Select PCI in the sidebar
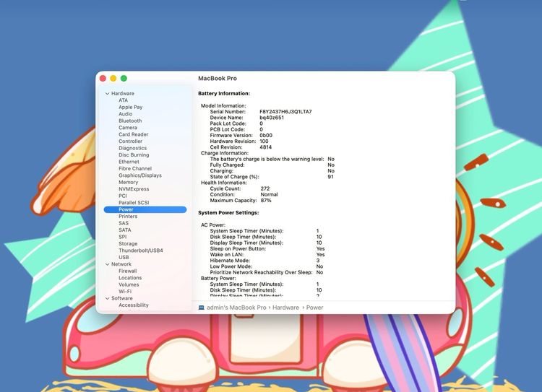The height and width of the screenshot is (392, 542). click(123, 196)
